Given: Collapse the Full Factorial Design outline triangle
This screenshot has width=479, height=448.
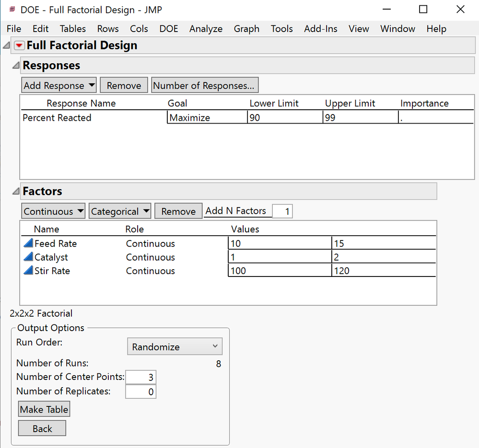Looking at the screenshot, I should (6, 45).
